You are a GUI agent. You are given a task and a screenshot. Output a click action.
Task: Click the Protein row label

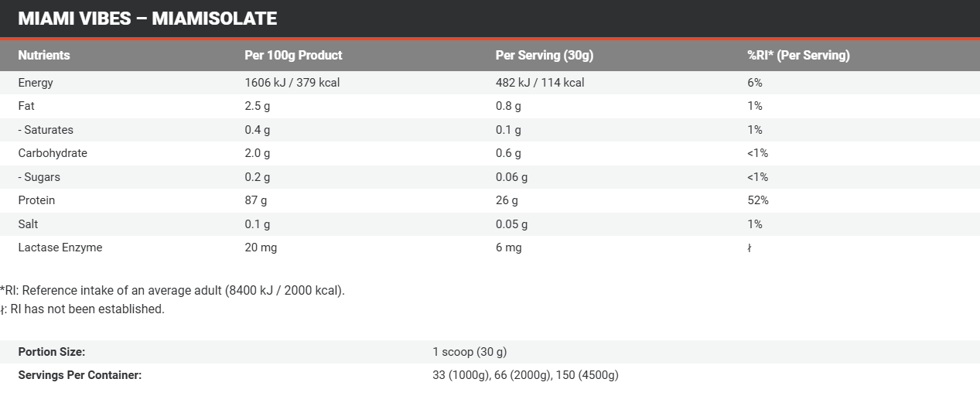pos(36,200)
